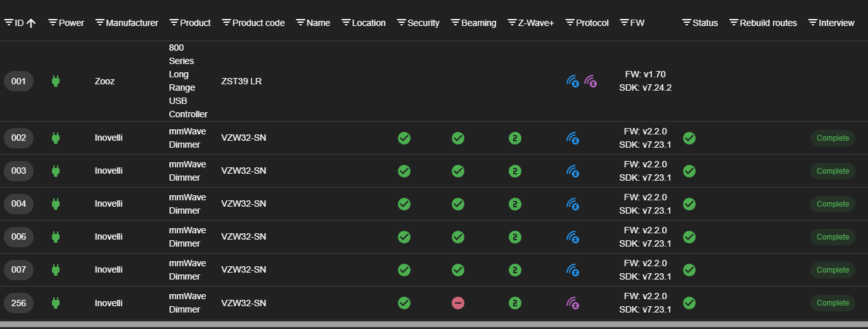Click the purple Long Range protocol icon for node 001
Screen dimensions: 868x329
(590, 81)
